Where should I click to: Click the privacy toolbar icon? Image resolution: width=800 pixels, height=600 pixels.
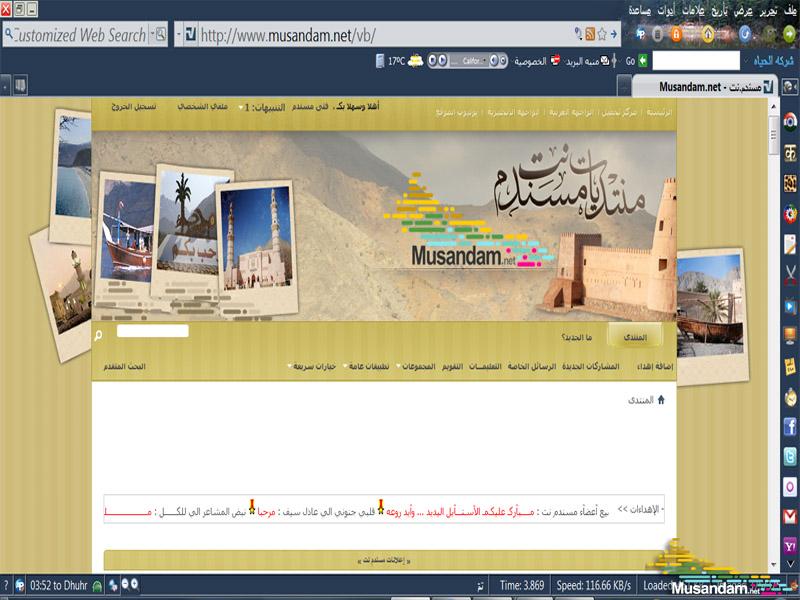pyautogui.click(x=555, y=60)
